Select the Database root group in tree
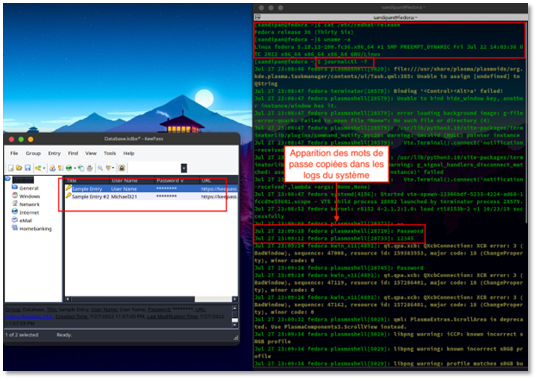Viewport: 538px width, 381px height. tap(23, 180)
